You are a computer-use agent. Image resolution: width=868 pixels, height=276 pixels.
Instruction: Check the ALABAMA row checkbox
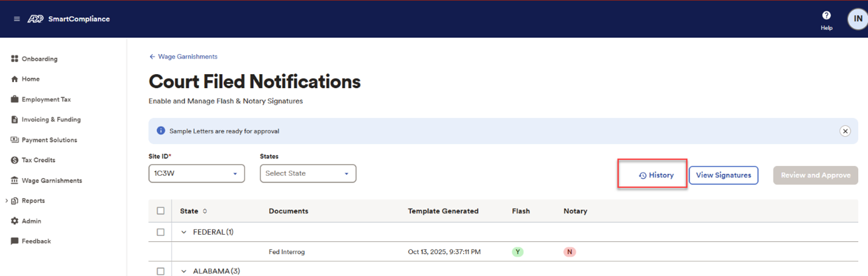[160, 271]
